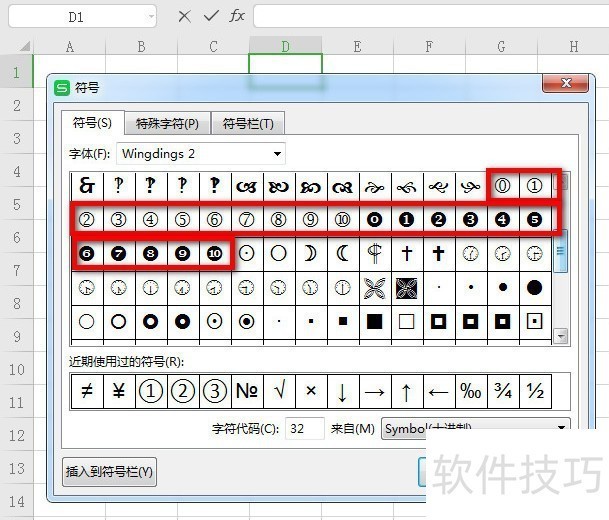Select row 5 header
This screenshot has height=520, width=609.
tap(17, 204)
